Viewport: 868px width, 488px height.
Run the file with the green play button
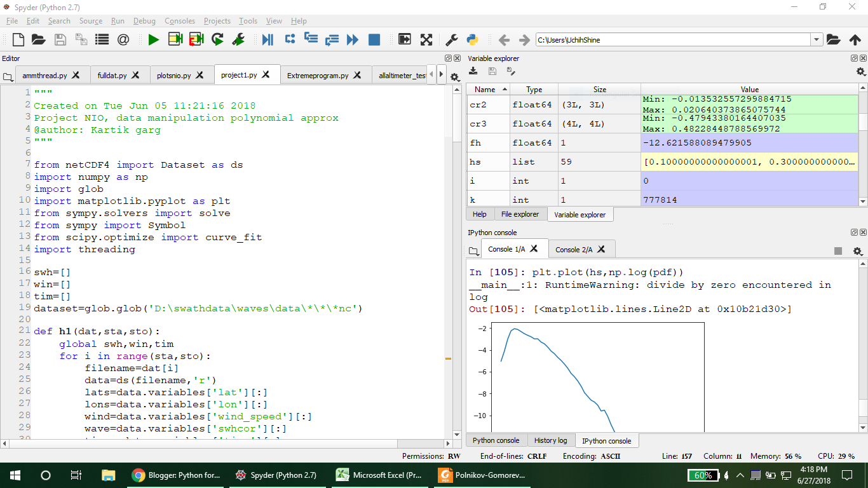coord(153,40)
